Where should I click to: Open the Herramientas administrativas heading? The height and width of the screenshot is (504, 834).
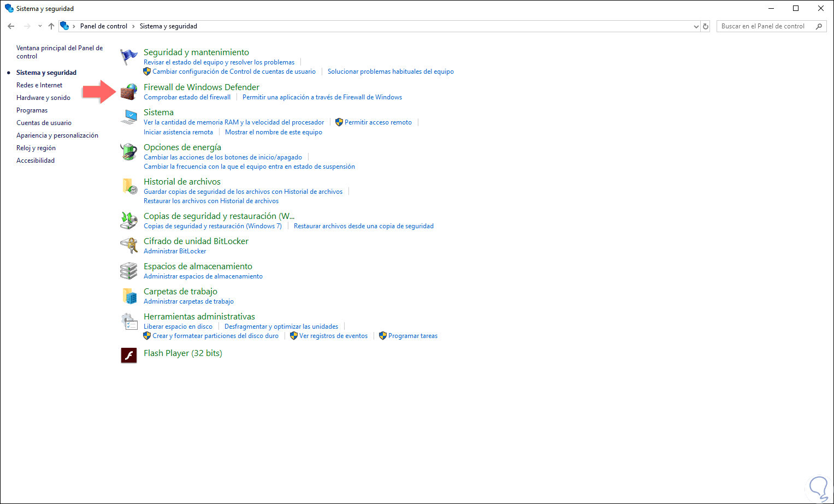click(x=199, y=316)
